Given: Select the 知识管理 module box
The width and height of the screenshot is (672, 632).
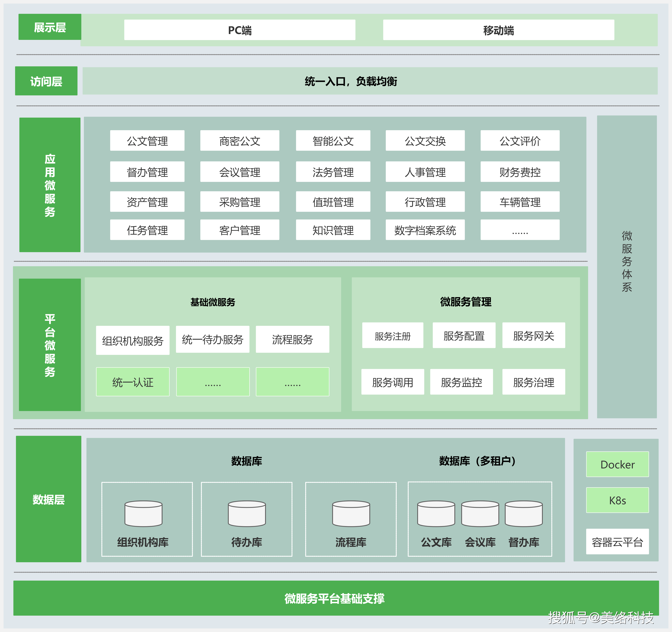Looking at the screenshot, I should click(x=333, y=230).
